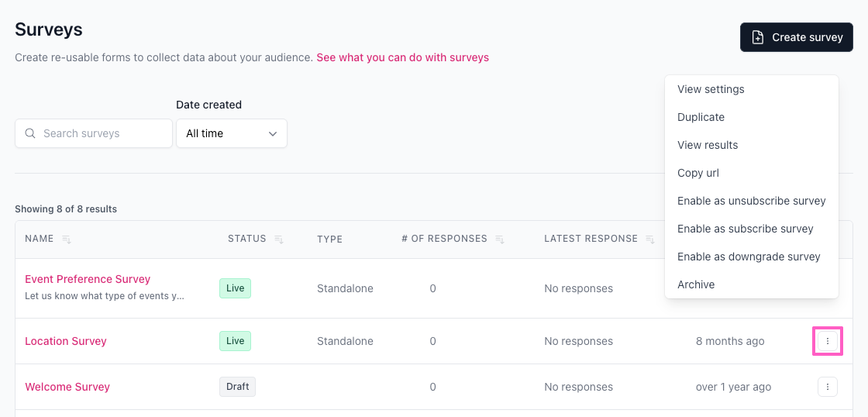Click 'Copy url' in the menu
This screenshot has height=417, width=868.
pyautogui.click(x=698, y=173)
